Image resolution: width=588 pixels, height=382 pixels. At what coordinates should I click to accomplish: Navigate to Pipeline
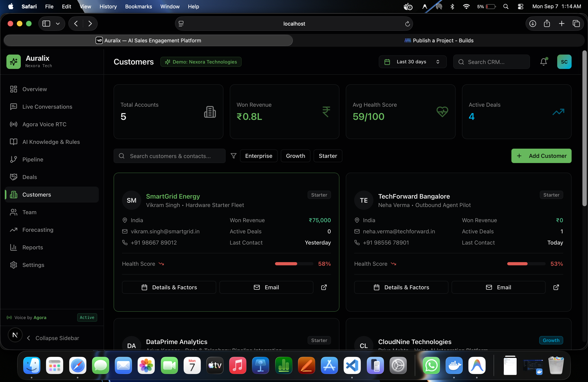pos(52,159)
